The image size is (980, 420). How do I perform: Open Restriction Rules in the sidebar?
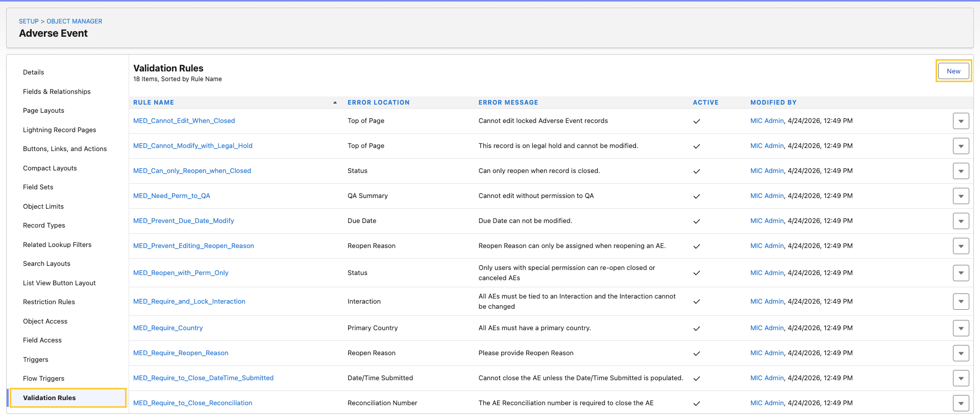(49, 302)
